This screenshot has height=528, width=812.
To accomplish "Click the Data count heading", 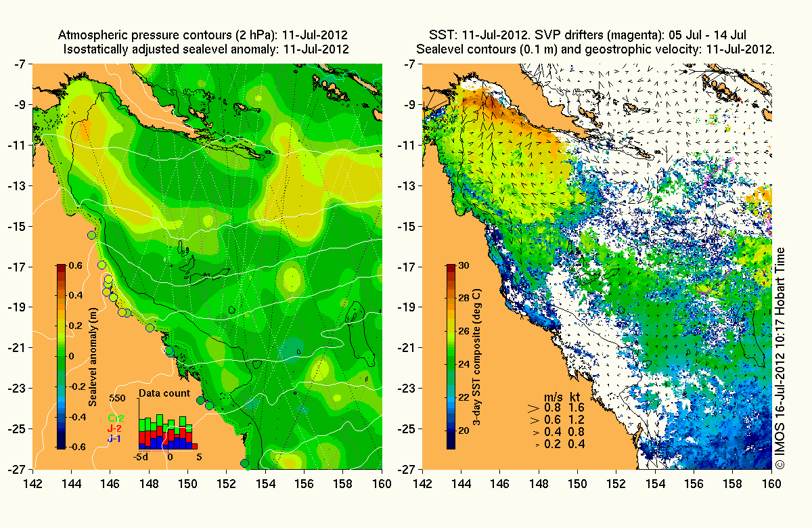I will coord(164,393).
